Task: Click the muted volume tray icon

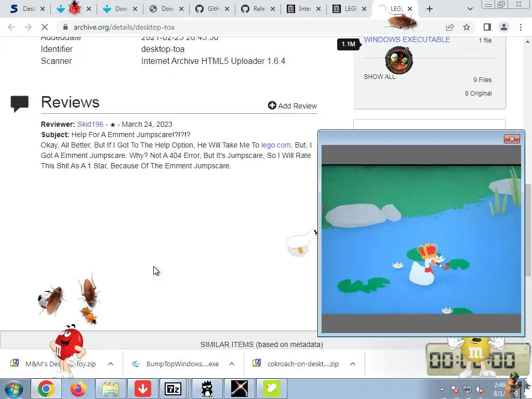Action: tap(480, 389)
